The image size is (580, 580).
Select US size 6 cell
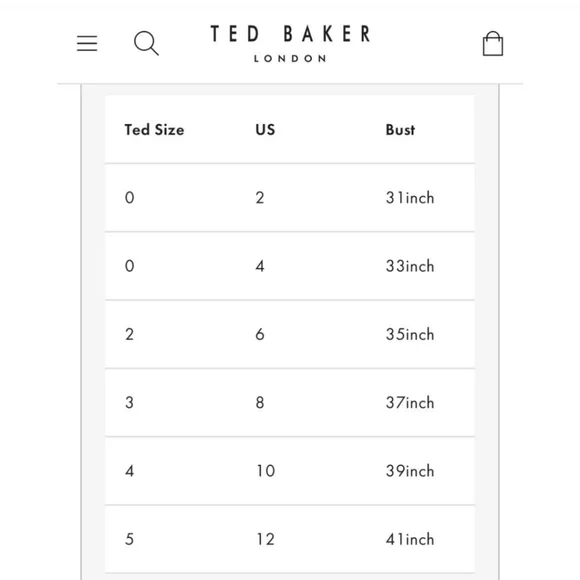260,334
